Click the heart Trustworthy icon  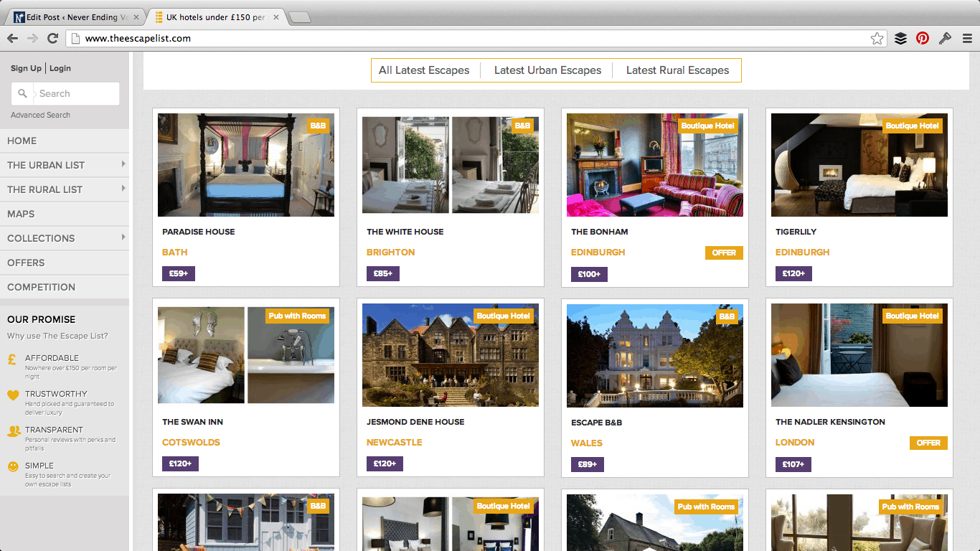coord(13,395)
